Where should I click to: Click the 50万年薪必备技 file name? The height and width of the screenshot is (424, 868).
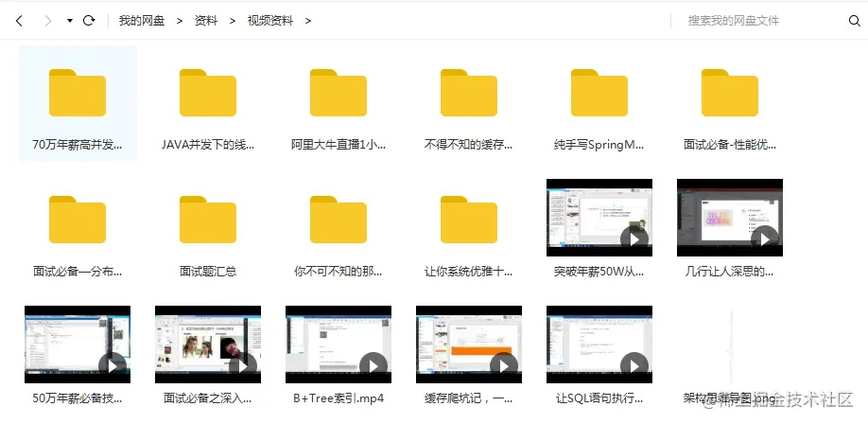[x=78, y=398]
